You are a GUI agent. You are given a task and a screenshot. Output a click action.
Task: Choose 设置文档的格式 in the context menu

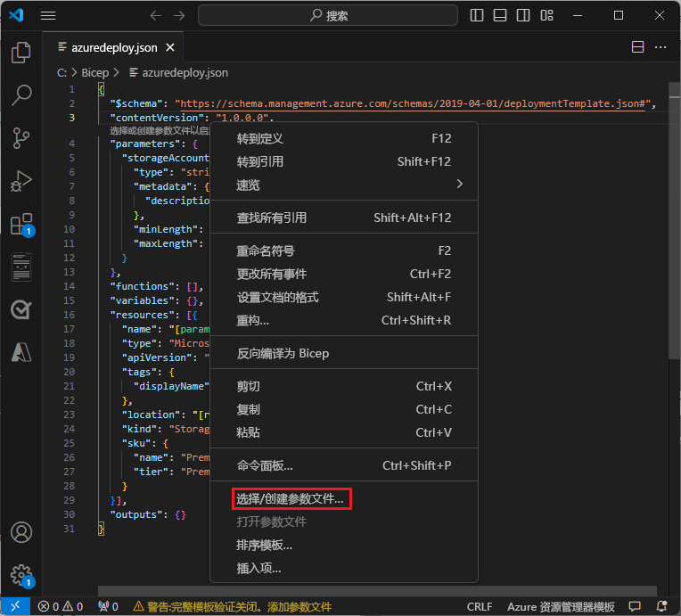click(x=344, y=297)
